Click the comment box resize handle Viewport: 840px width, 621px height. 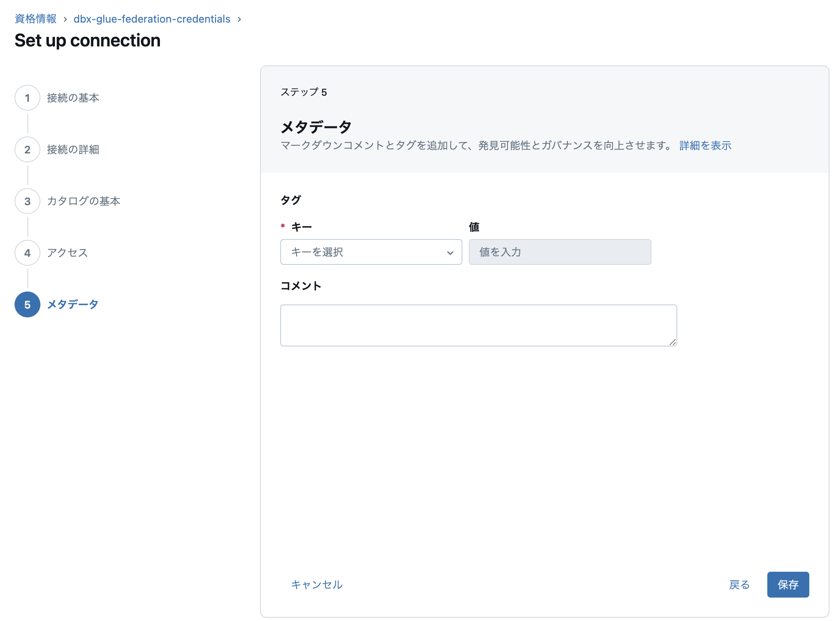pyautogui.click(x=672, y=342)
